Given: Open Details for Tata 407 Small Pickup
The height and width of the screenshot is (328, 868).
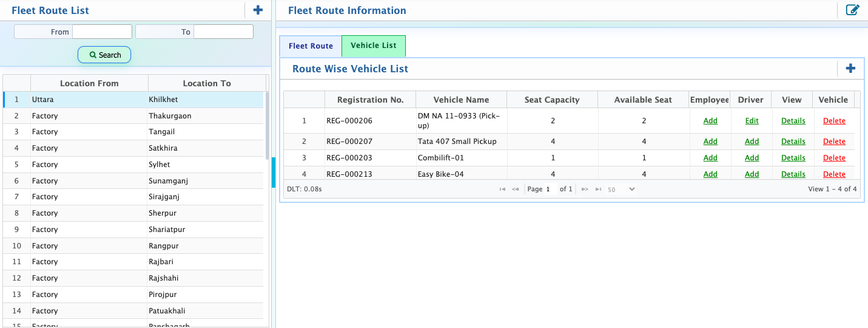Looking at the screenshot, I should click(x=793, y=142).
